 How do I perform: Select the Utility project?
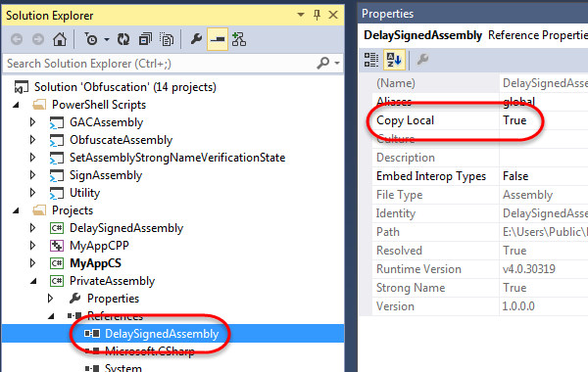pos(84,193)
